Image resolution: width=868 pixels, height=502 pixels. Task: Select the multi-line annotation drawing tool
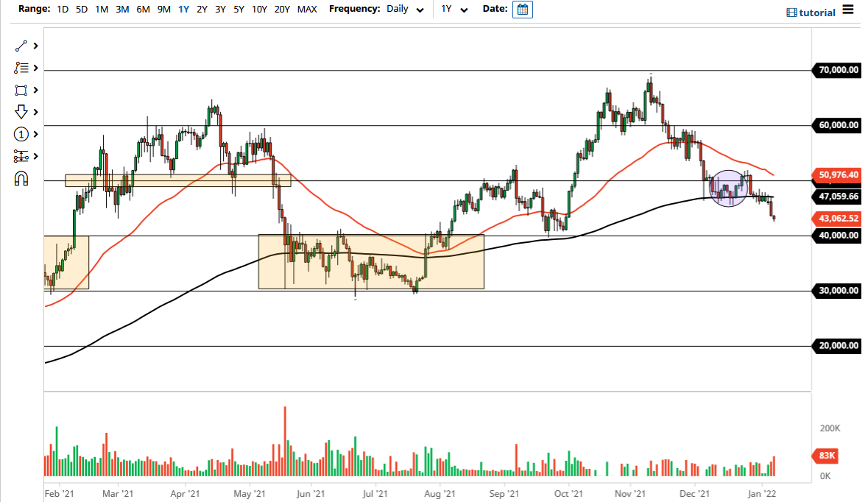click(21, 68)
